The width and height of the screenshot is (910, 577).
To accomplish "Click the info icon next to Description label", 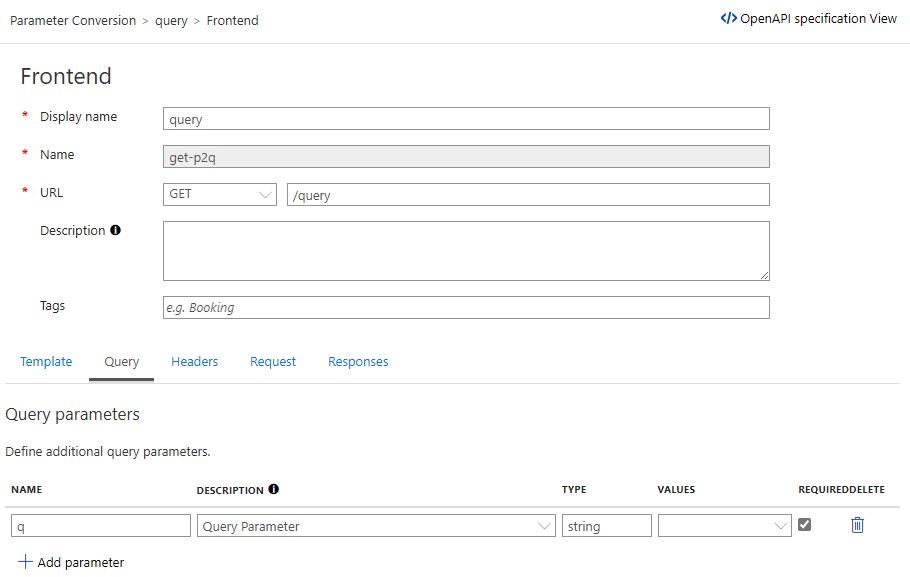I will (115, 230).
